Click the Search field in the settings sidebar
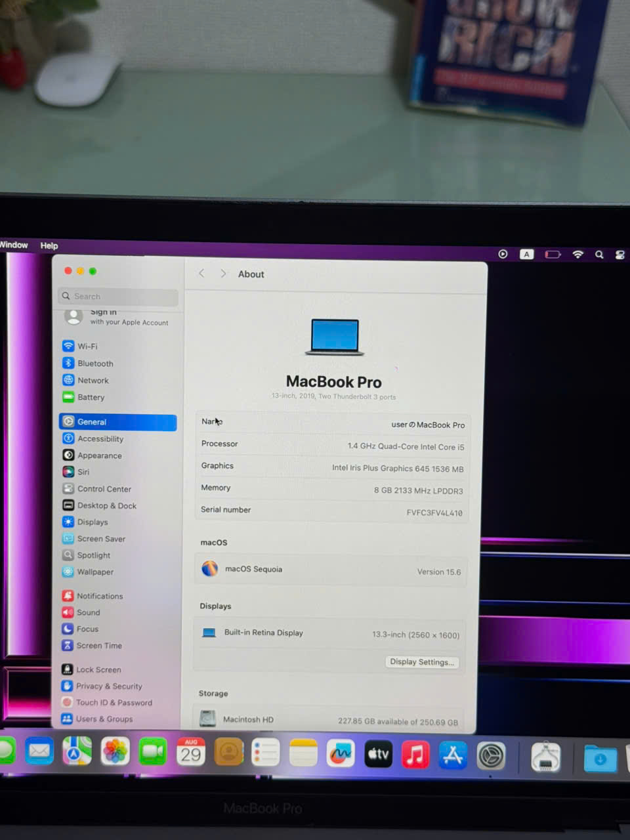 (x=118, y=297)
